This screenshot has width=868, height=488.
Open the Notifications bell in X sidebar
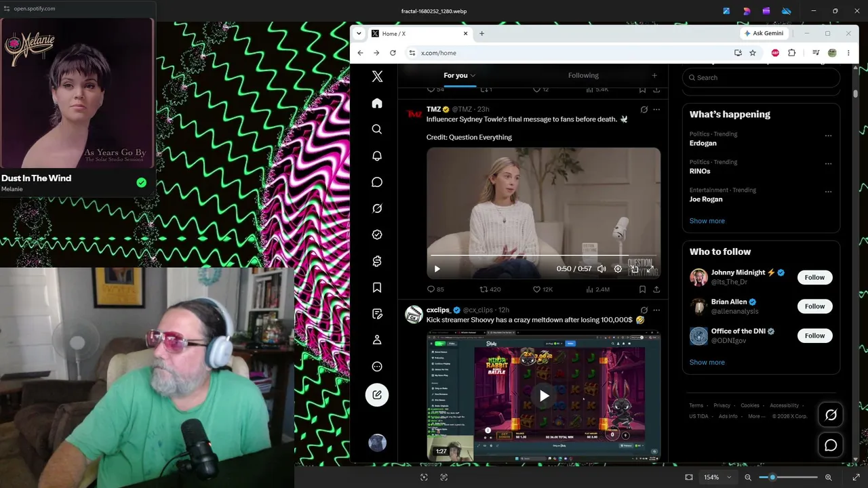377,156
